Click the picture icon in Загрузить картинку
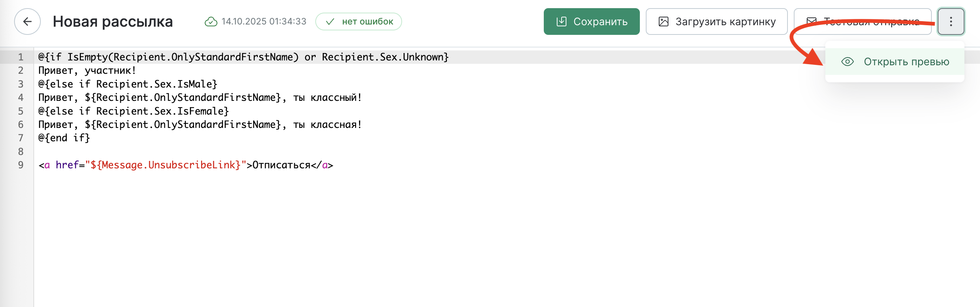Viewport: 980px width, 307px height. pos(663,22)
